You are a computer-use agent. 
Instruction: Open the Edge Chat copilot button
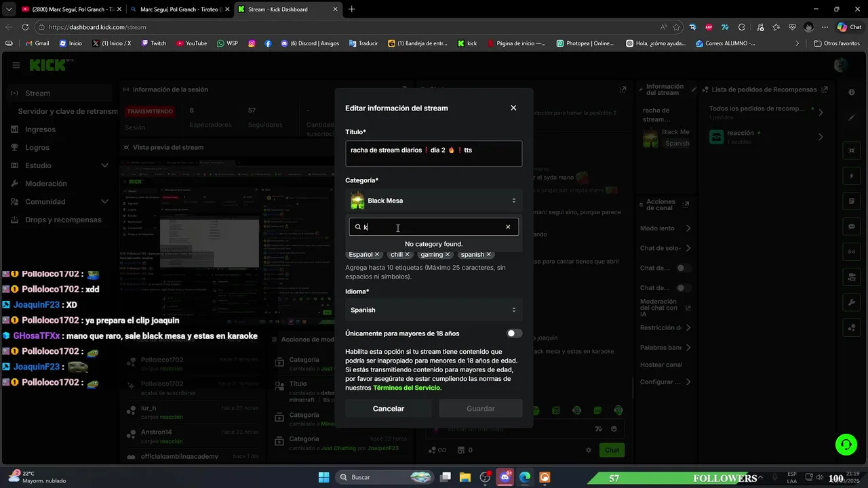849,27
